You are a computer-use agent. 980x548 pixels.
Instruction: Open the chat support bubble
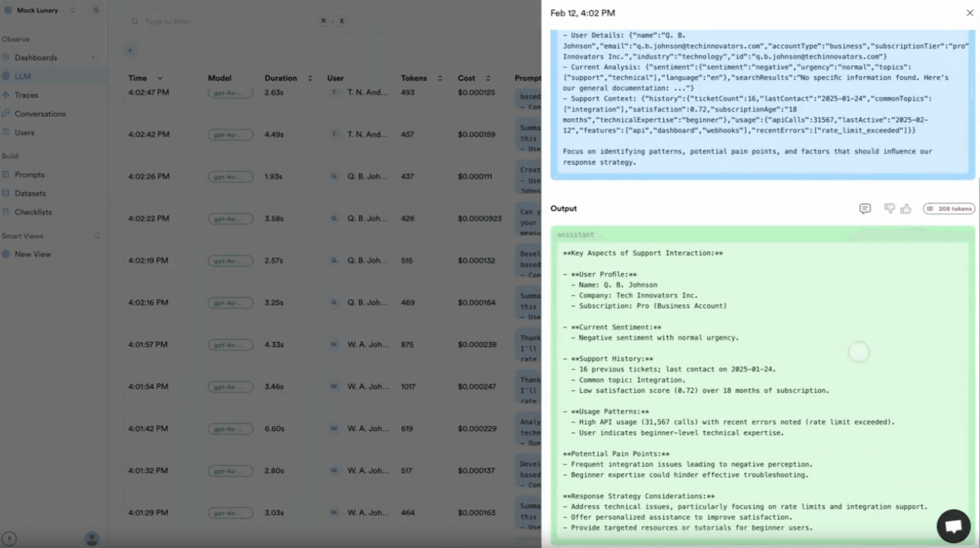[x=953, y=526]
